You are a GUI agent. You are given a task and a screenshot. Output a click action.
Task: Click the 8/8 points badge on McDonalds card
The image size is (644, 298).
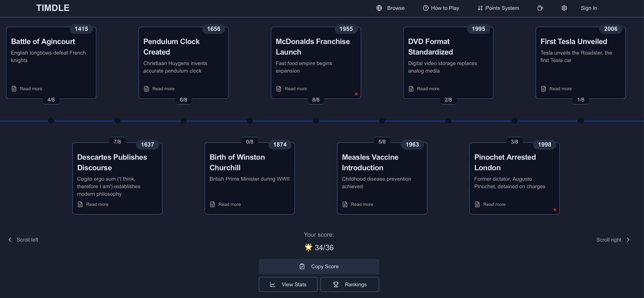[x=316, y=100]
